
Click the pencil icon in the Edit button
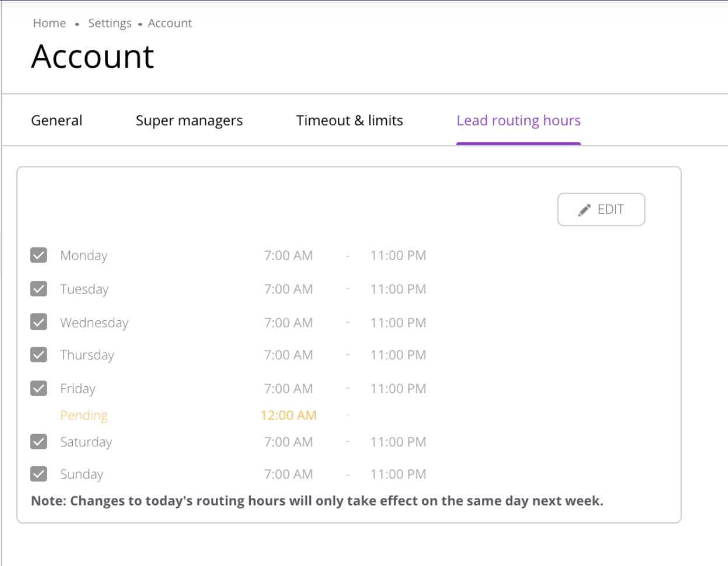584,210
